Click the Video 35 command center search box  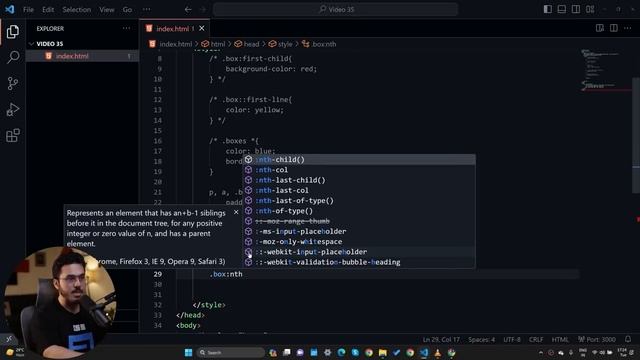coord(336,9)
